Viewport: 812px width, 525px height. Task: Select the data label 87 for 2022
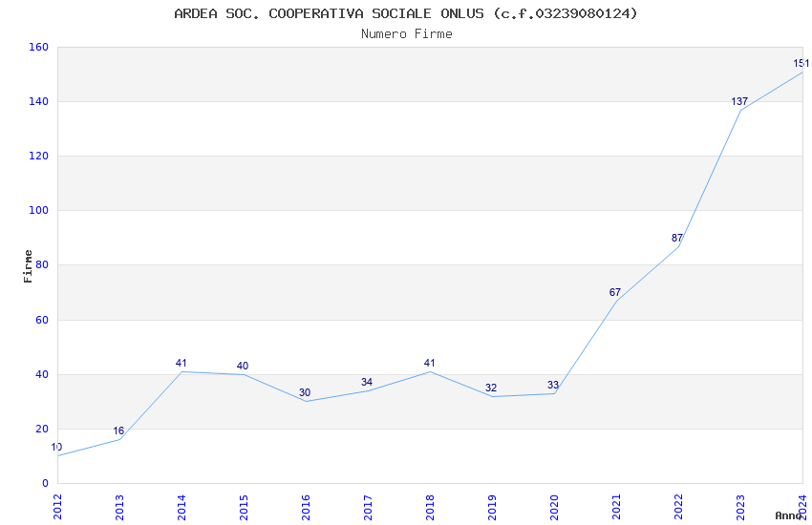click(x=677, y=238)
